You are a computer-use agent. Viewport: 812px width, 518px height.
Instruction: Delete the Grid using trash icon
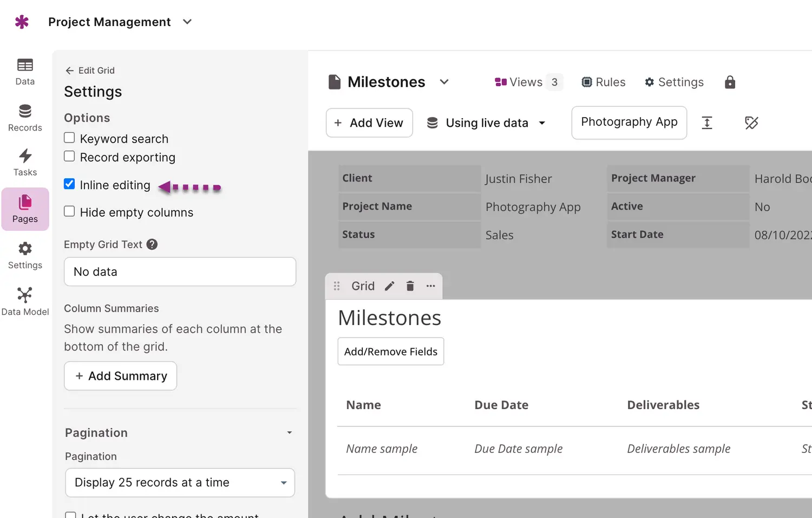410,286
